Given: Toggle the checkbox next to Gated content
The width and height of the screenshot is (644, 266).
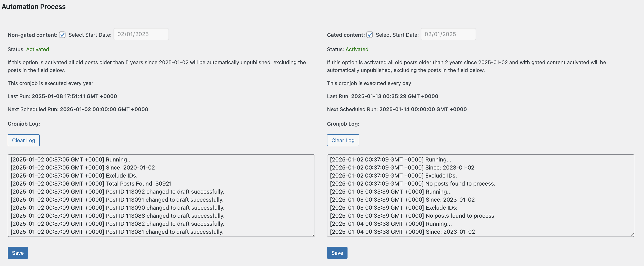Looking at the screenshot, I should click(369, 35).
